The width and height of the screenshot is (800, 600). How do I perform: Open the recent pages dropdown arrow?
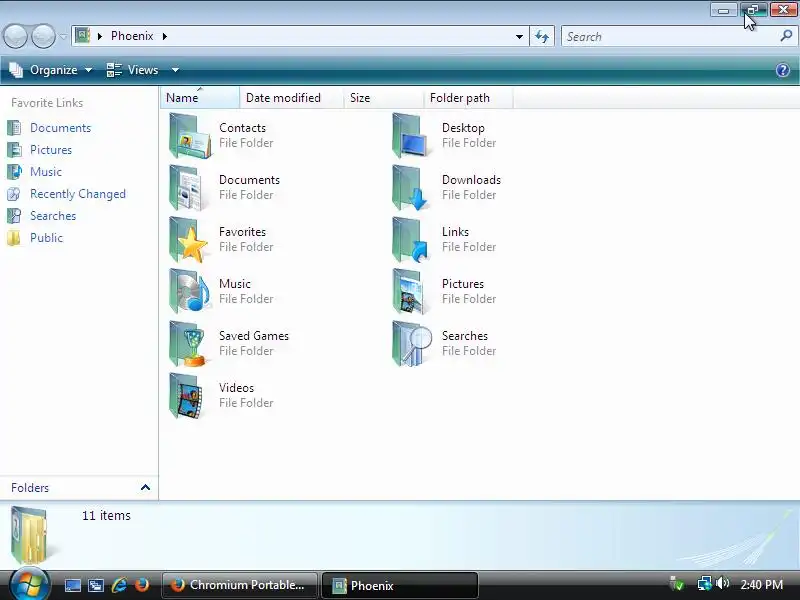[63, 37]
